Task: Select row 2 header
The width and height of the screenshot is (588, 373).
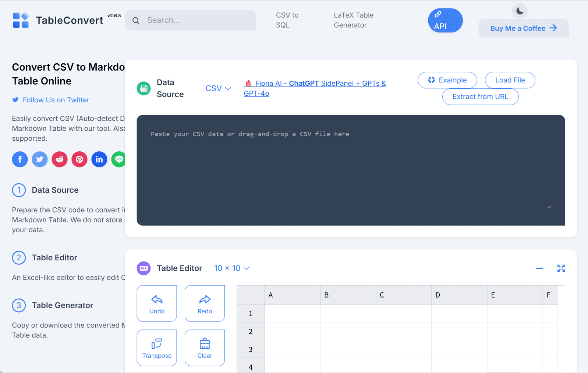Action: tap(251, 331)
